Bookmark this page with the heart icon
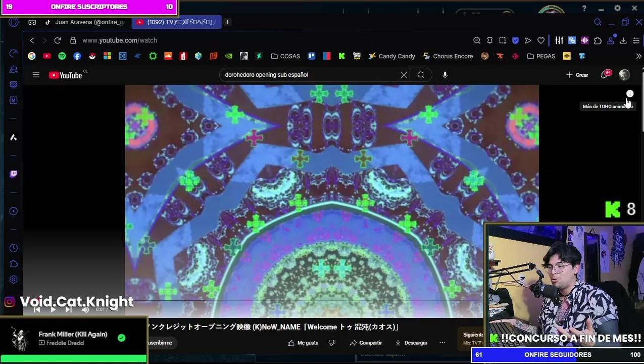 click(541, 40)
